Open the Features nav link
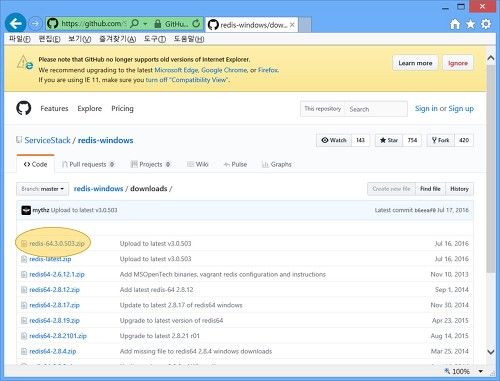 point(54,108)
